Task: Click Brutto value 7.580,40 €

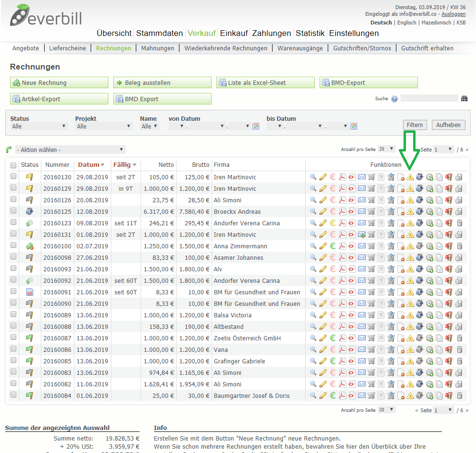Action: point(194,212)
